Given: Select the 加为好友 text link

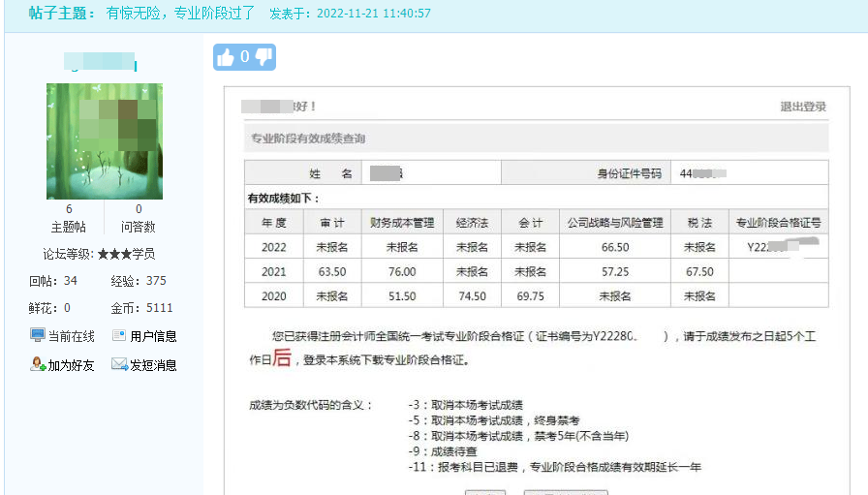Looking at the screenshot, I should [x=71, y=365].
